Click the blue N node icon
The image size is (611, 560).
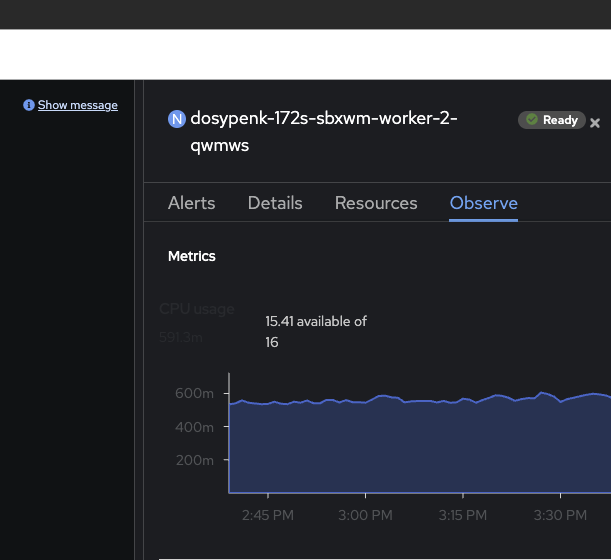tap(177, 119)
